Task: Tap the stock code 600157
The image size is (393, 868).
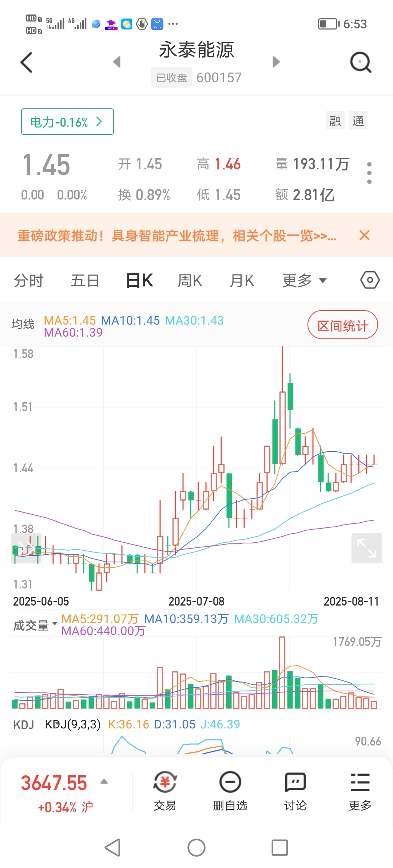Action: coord(219,77)
